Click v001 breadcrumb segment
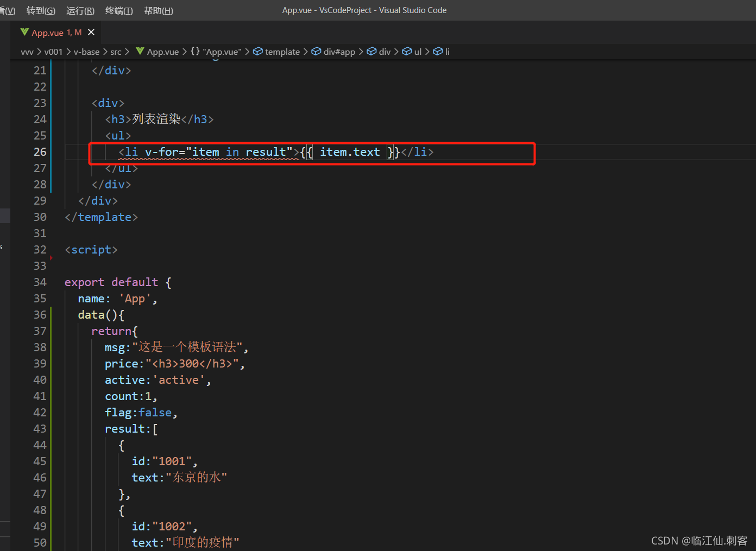Viewport: 756px width, 551px height. click(53, 52)
